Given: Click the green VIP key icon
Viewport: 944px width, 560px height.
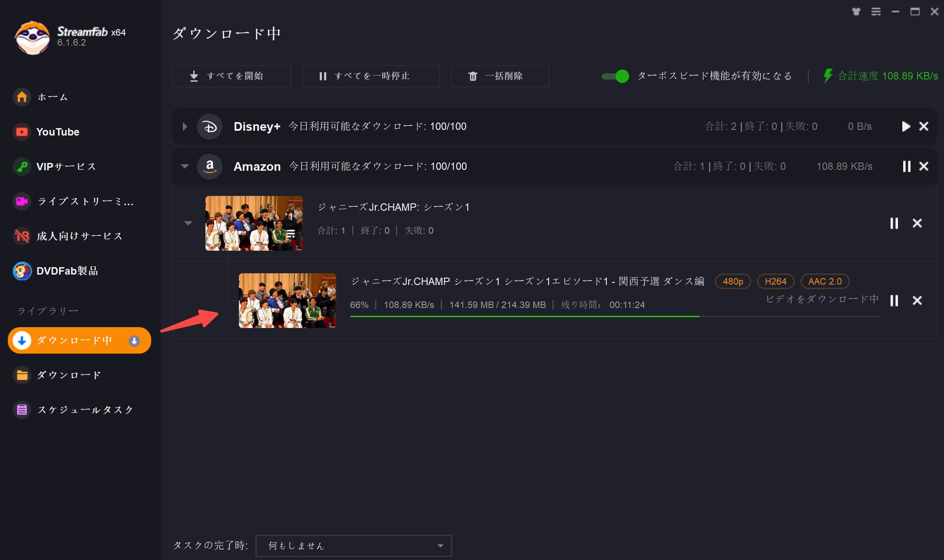Looking at the screenshot, I should [x=22, y=166].
